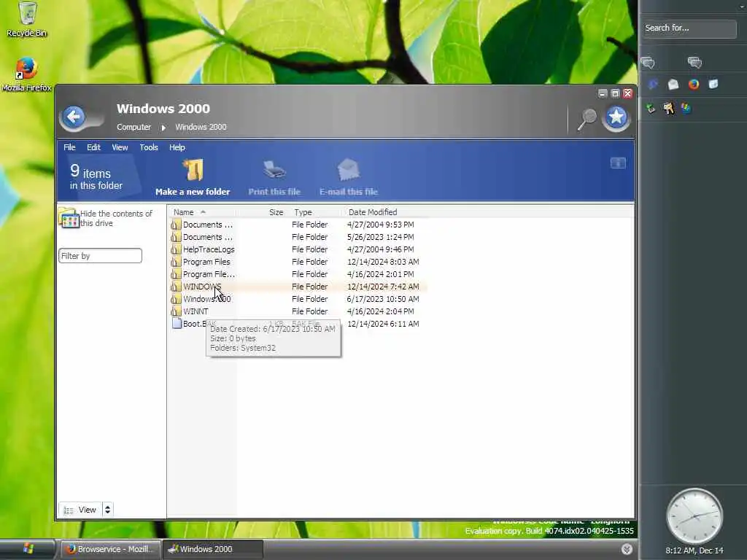Image resolution: width=747 pixels, height=560 pixels.
Task: Click the Firefox icon in the sidebar
Action: tap(694, 85)
